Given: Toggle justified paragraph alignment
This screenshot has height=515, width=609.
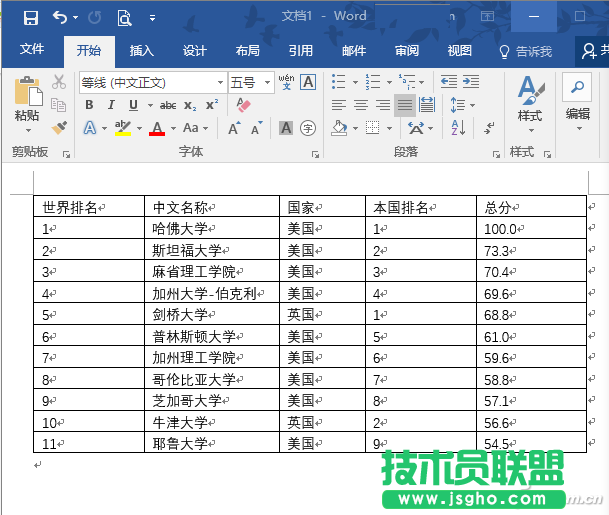Looking at the screenshot, I should (404, 105).
